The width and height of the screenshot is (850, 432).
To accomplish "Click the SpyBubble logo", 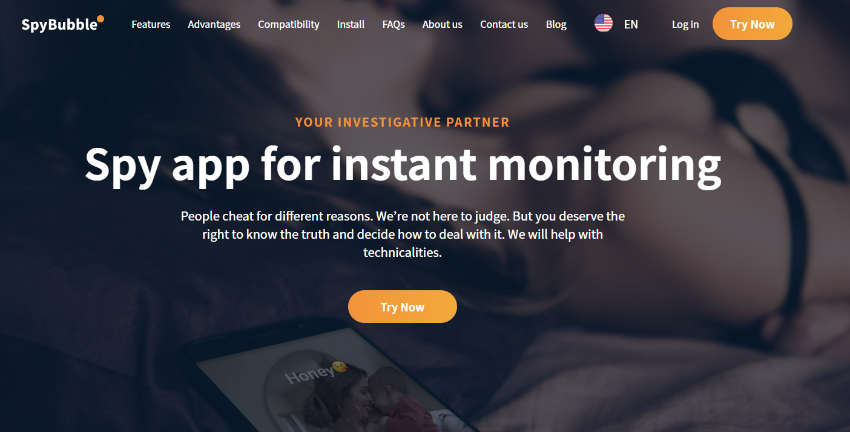I will click(x=62, y=24).
